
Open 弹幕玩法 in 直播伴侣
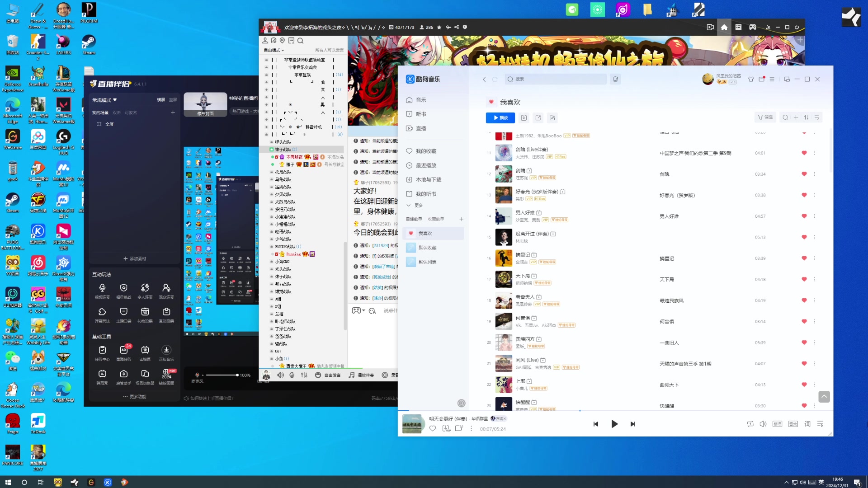point(102,315)
